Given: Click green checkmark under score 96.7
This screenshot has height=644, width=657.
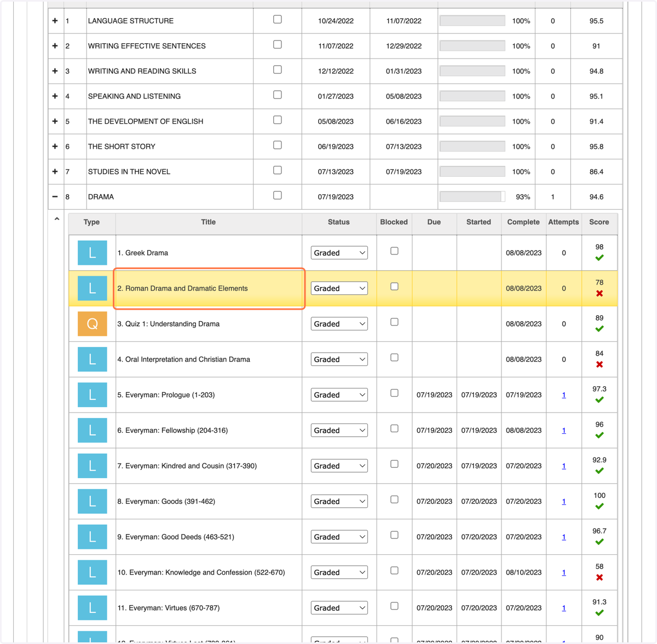Looking at the screenshot, I should [x=600, y=542].
